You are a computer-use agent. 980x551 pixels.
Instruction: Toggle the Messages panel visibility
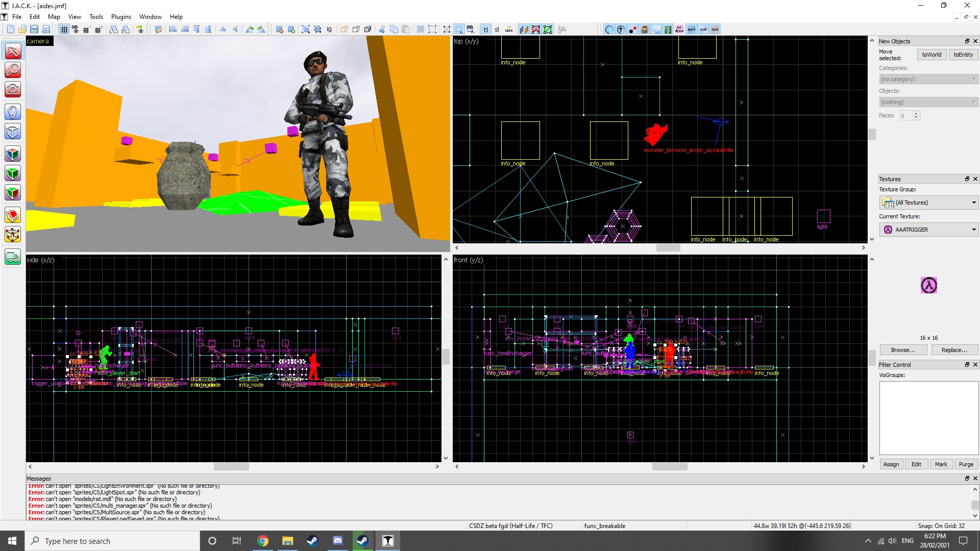coord(974,479)
